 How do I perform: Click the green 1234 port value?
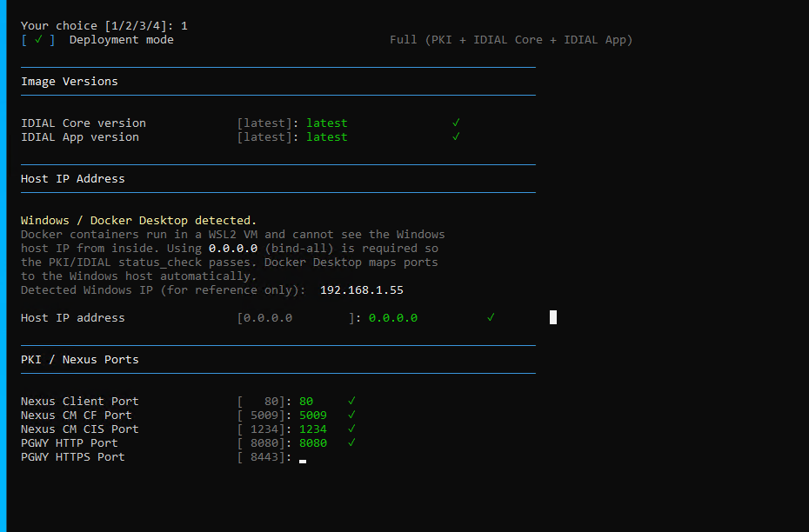point(313,429)
